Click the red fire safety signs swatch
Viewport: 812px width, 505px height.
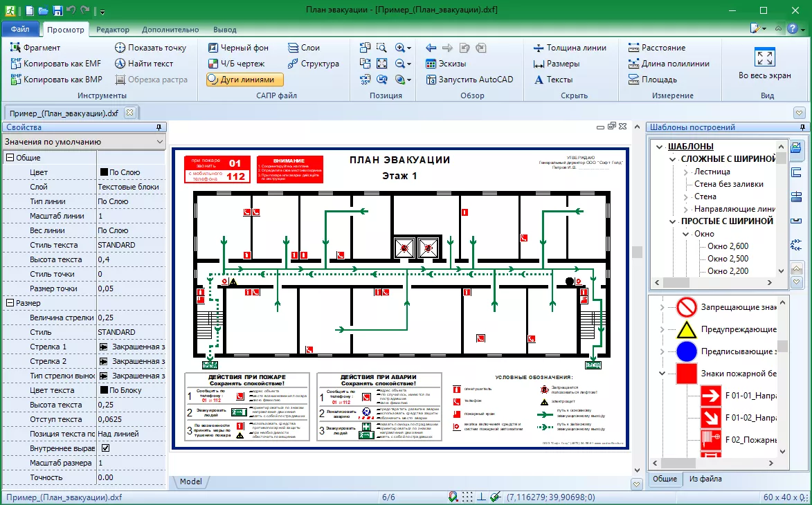[686, 374]
